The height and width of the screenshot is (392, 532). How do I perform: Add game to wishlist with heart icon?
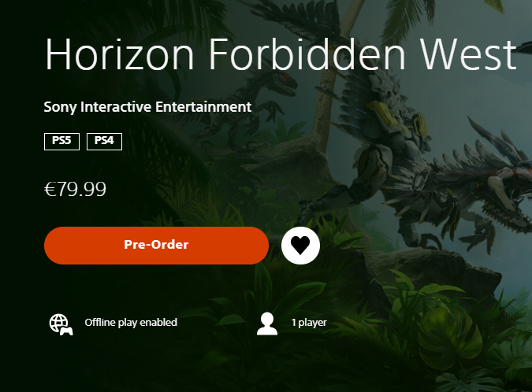pyautogui.click(x=300, y=246)
